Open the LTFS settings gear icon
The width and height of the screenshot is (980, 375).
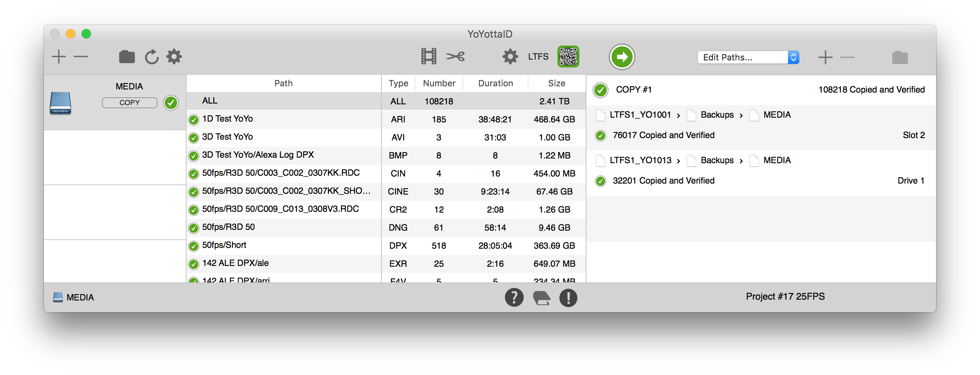click(x=510, y=57)
